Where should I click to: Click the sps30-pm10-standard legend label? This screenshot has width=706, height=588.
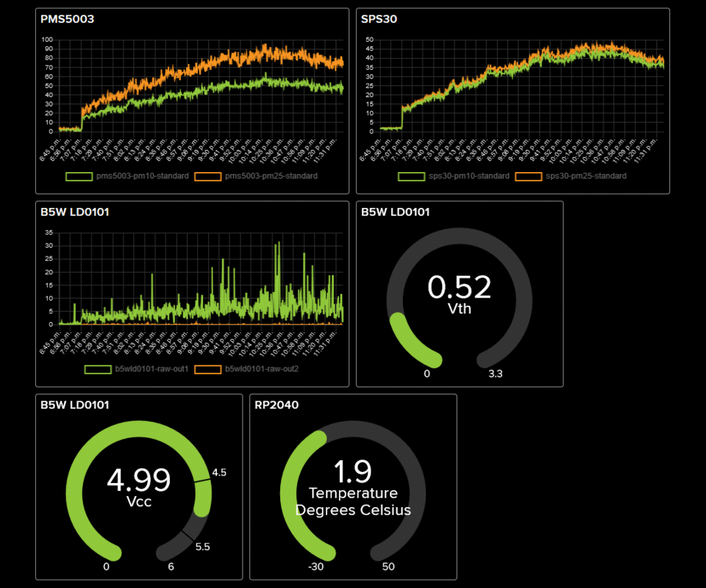(x=468, y=176)
